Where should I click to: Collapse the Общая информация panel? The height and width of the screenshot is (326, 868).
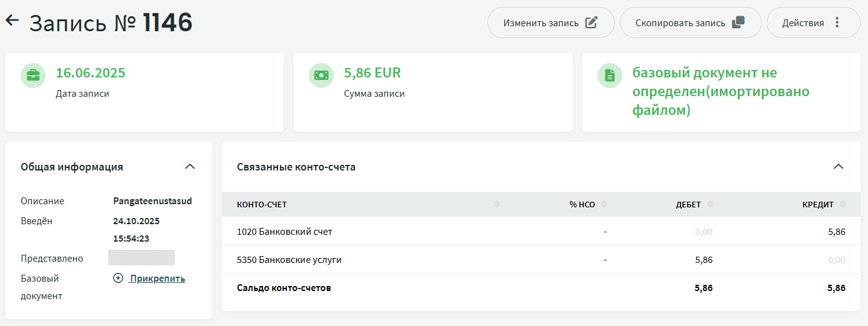(x=190, y=167)
